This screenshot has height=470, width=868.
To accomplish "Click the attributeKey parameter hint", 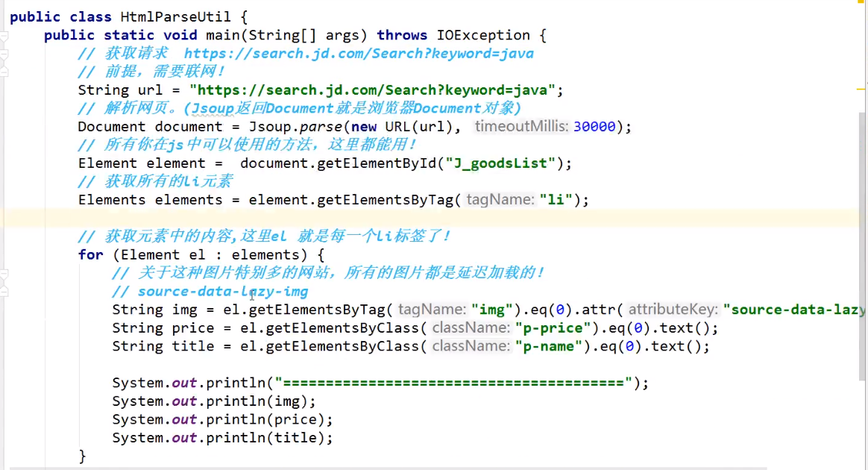I will pos(673,310).
